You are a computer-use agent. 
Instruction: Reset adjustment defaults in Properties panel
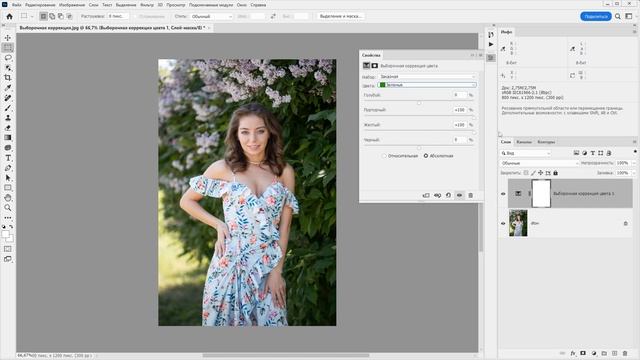click(448, 196)
